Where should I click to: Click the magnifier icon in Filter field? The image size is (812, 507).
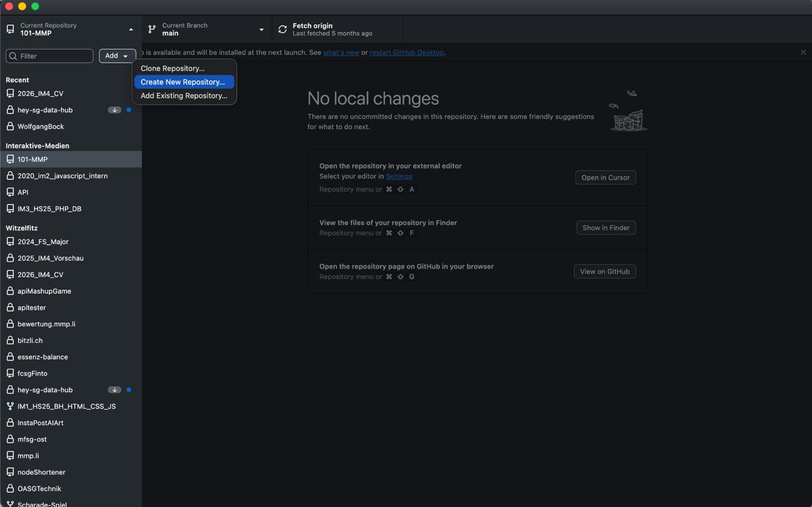[x=13, y=56]
